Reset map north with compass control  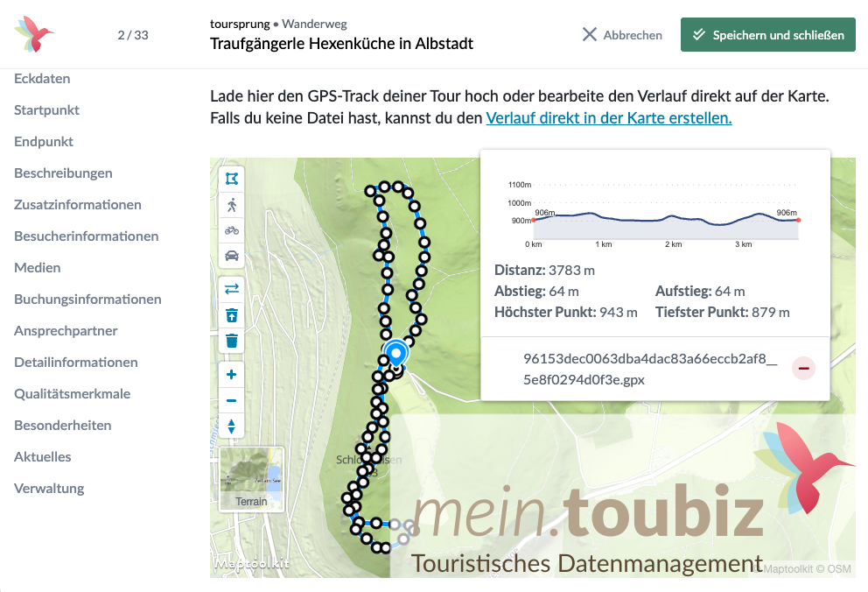[x=231, y=426]
